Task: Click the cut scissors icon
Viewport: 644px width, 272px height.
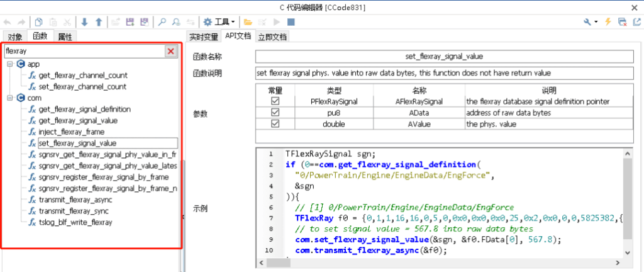Action: [67, 22]
